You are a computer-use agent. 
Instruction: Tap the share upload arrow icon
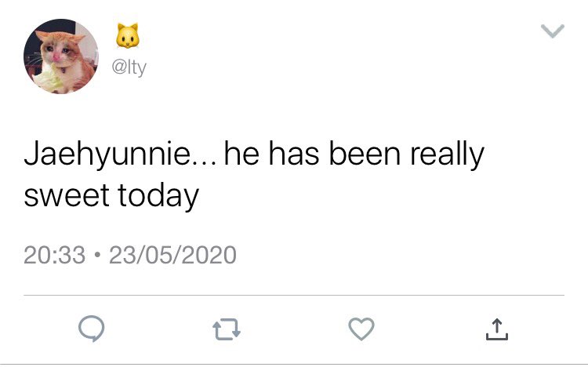pyautogui.click(x=497, y=329)
